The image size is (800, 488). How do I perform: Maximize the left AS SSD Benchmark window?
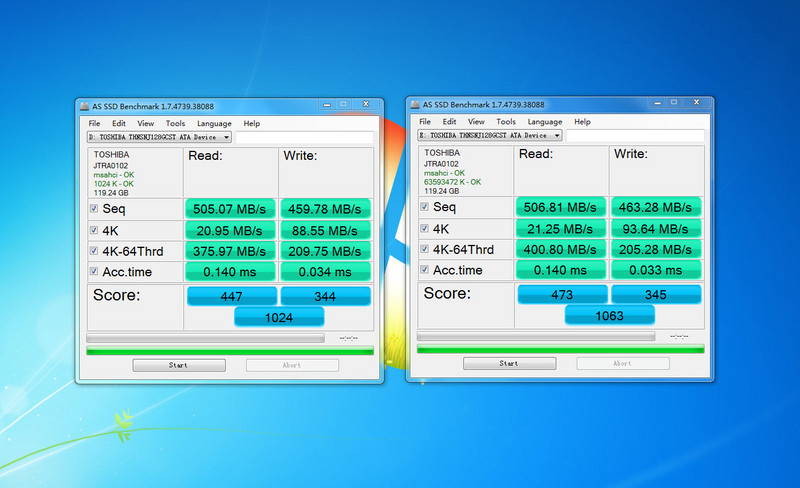point(342,105)
